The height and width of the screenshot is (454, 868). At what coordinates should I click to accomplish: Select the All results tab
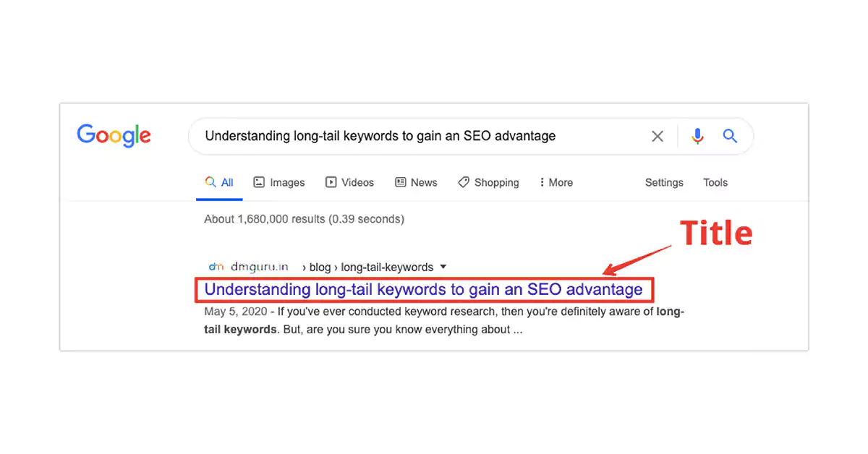(219, 183)
